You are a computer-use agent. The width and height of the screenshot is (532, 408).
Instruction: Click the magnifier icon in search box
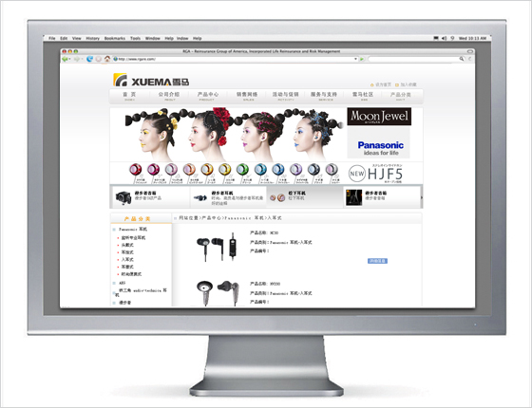click(x=462, y=59)
